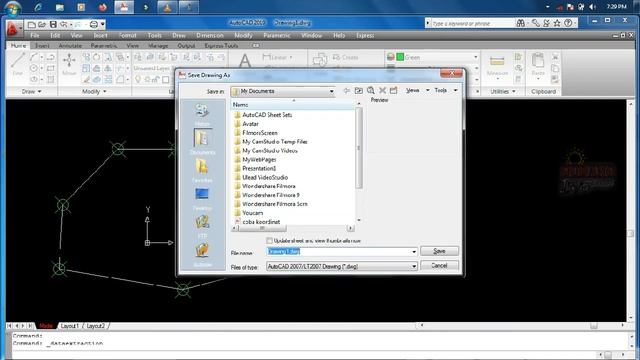This screenshot has width=640, height=360.
Task: Select the large A Text tool in ribbon
Action: coord(245,61)
